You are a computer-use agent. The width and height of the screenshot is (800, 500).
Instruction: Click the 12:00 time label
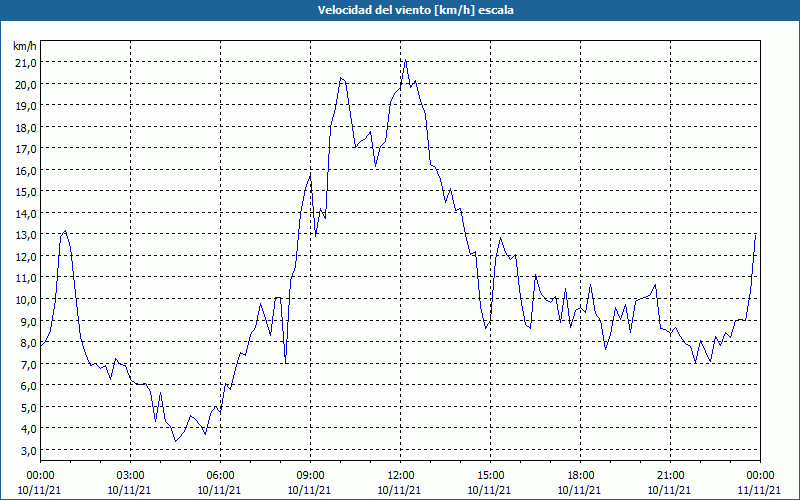401,476
